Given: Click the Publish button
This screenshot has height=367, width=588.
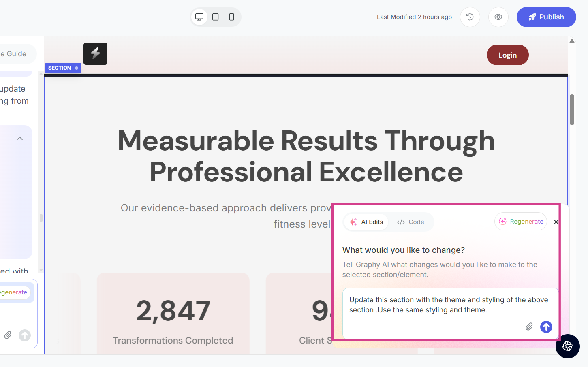Looking at the screenshot, I should pos(546,17).
